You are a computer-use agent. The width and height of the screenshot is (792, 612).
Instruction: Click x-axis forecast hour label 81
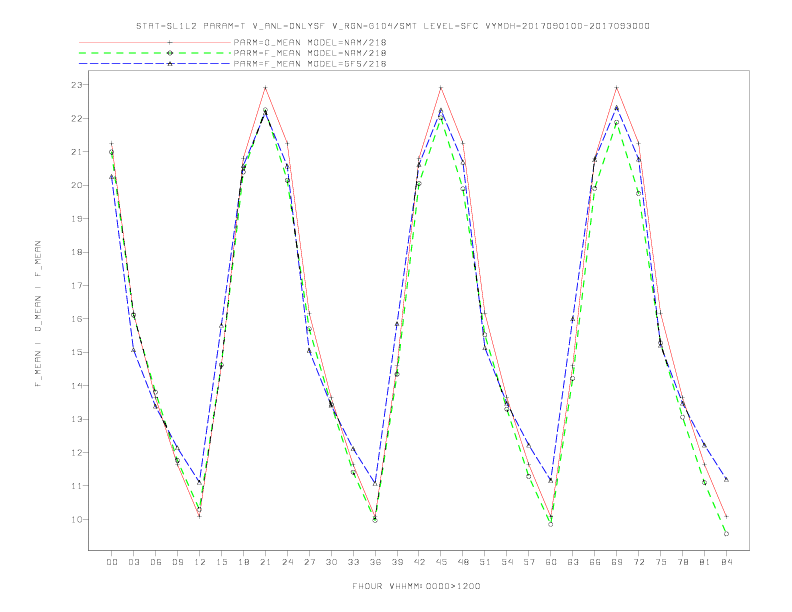705,562
